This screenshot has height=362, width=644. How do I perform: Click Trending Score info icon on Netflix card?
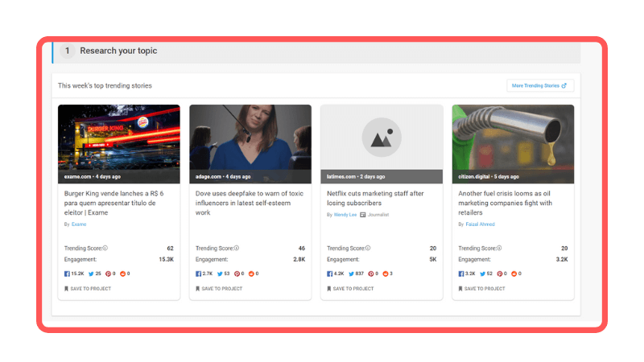[x=368, y=248]
